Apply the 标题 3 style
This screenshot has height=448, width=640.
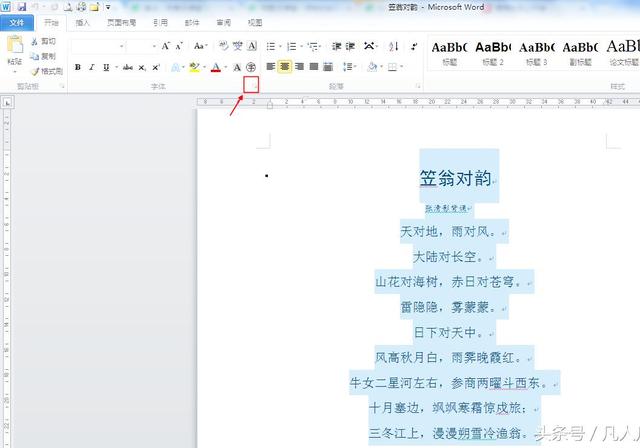[x=537, y=54]
